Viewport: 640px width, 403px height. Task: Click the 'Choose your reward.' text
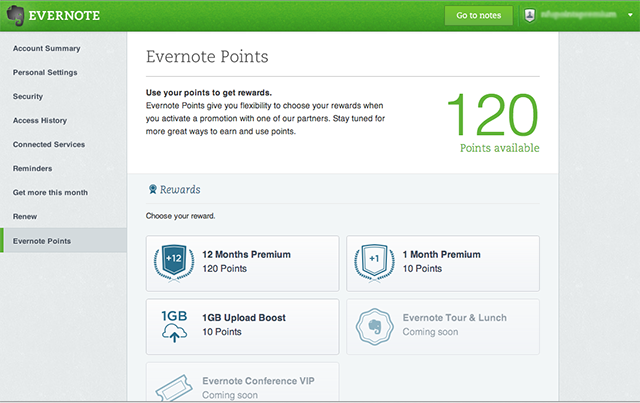click(180, 216)
